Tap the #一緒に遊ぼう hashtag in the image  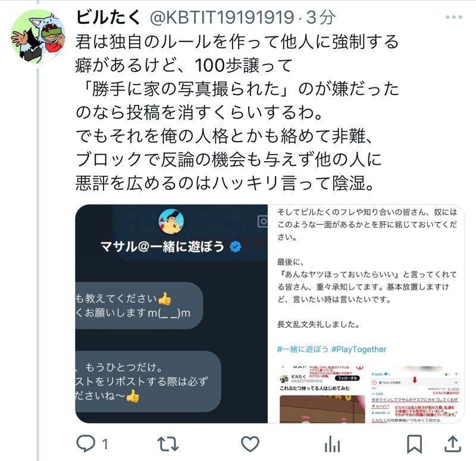pyautogui.click(x=303, y=349)
